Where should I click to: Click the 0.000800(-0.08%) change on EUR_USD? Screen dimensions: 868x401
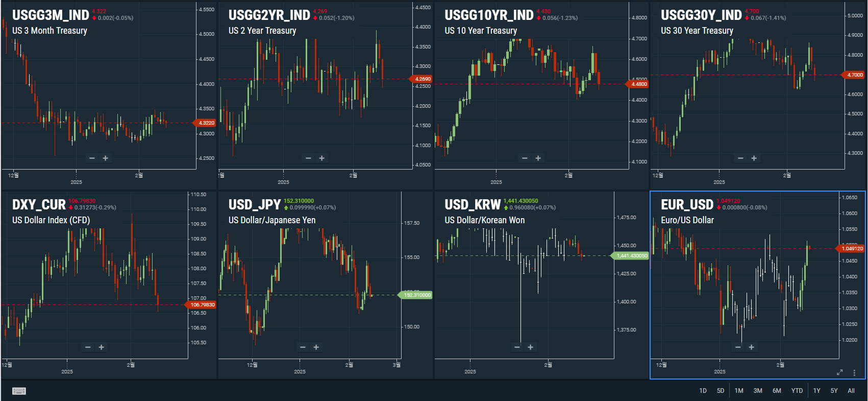(745, 207)
